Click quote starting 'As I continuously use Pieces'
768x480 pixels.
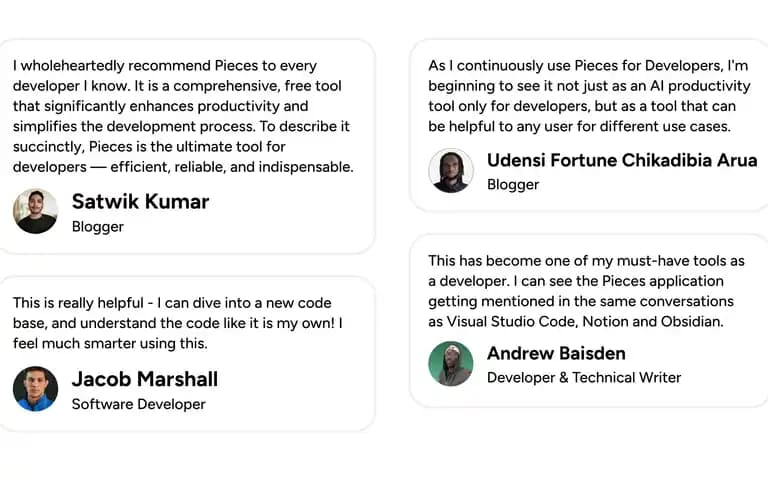point(589,96)
